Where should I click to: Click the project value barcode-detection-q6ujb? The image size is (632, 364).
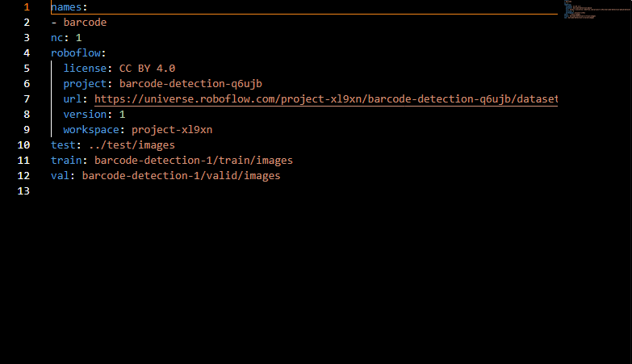click(x=190, y=84)
